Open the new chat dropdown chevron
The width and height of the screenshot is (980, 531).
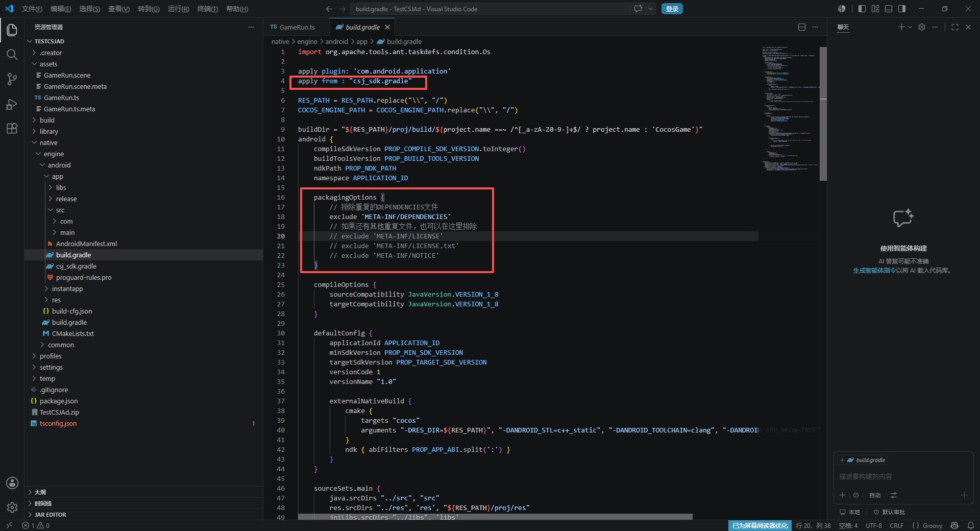point(910,27)
